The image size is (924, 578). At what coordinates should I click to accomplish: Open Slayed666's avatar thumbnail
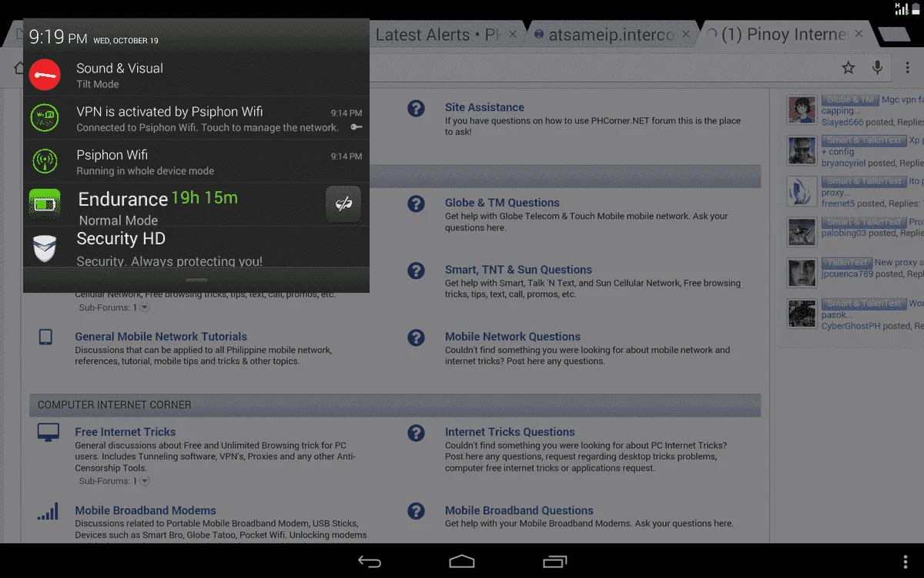[802, 110]
